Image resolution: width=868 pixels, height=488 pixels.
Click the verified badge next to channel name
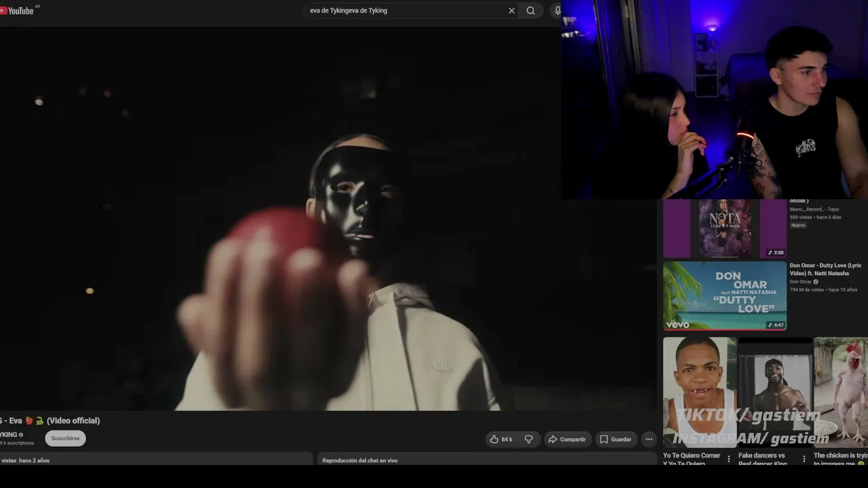(21, 434)
